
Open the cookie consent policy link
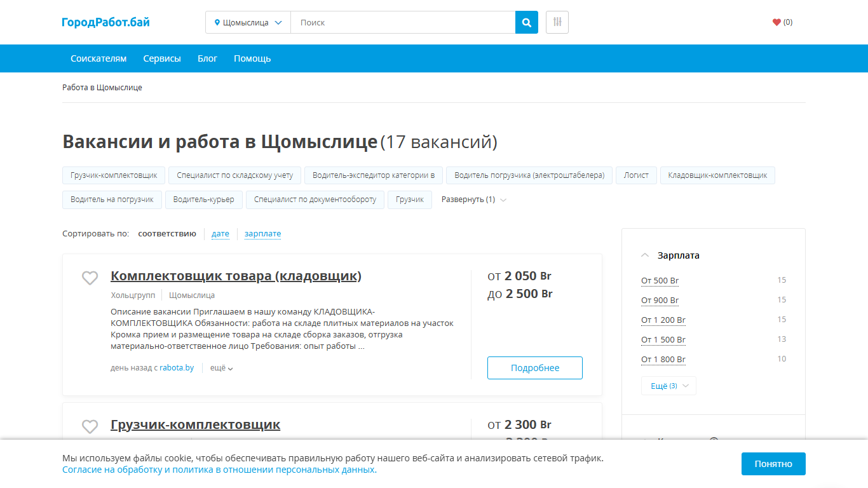[x=219, y=470]
